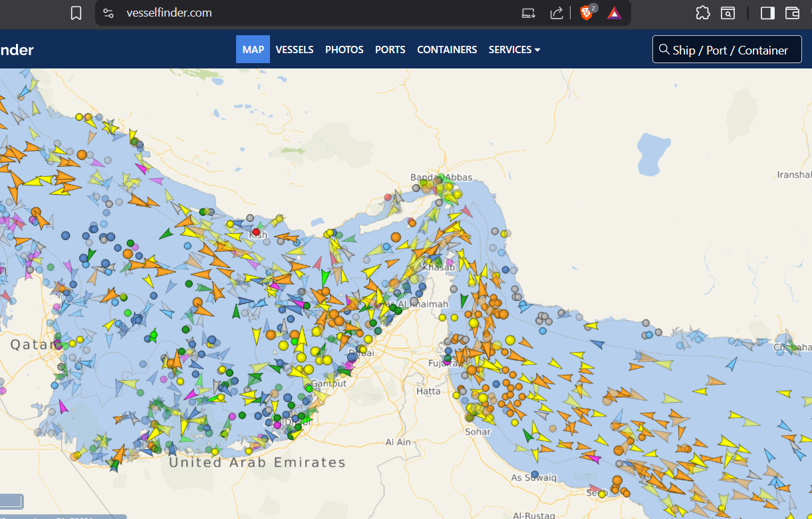Viewport: 812px width, 519px height.
Task: Click the Ship / Port / Container search field
Action: [727, 50]
